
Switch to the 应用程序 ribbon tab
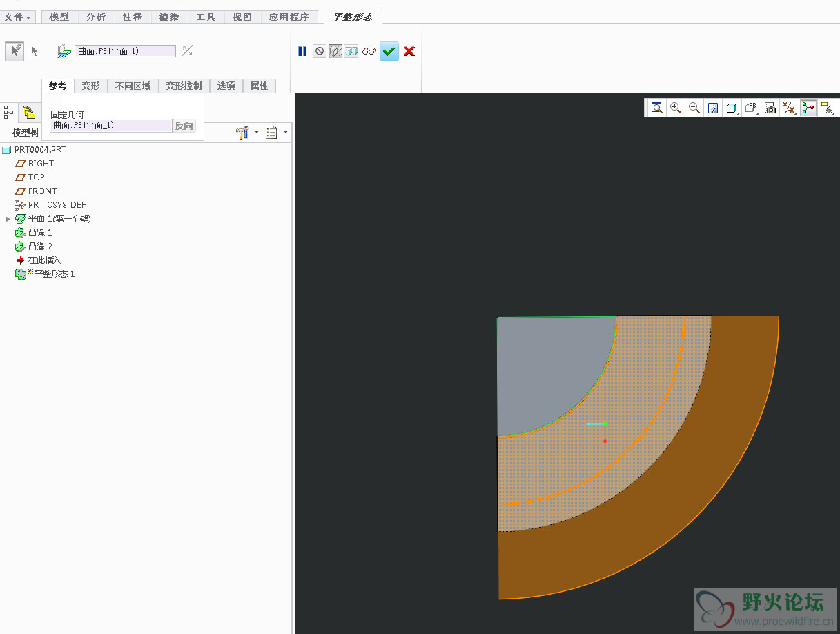tap(290, 17)
